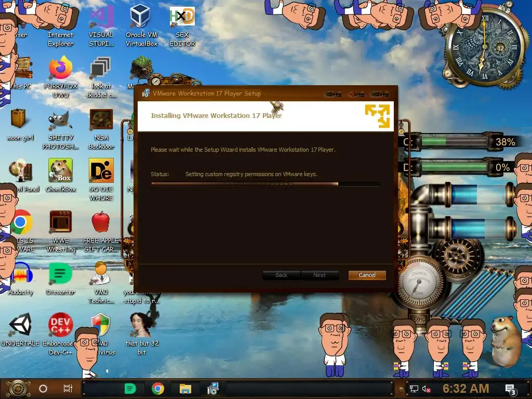Open Cortana search circle on taskbar
The width and height of the screenshot is (532, 399).
click(43, 389)
